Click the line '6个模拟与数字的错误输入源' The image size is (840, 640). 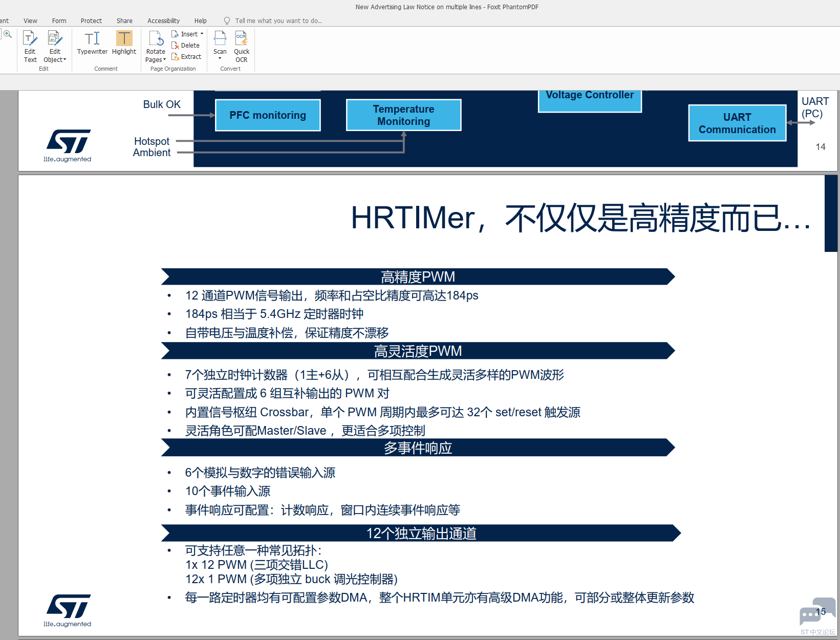point(260,473)
